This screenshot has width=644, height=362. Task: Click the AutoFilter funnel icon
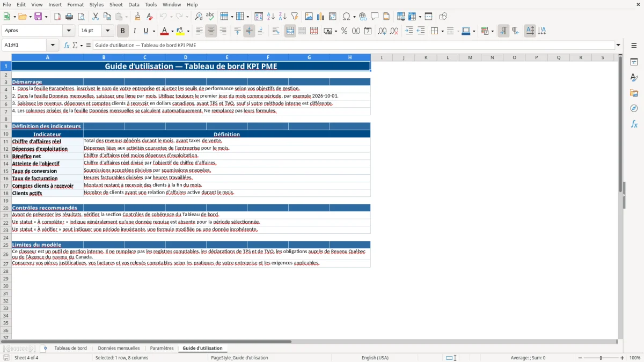point(294,17)
